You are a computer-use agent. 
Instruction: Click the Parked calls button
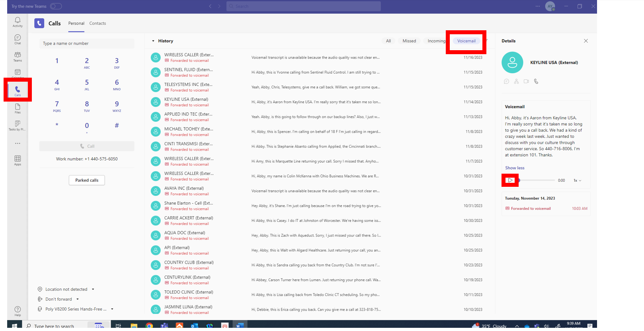coord(87,180)
